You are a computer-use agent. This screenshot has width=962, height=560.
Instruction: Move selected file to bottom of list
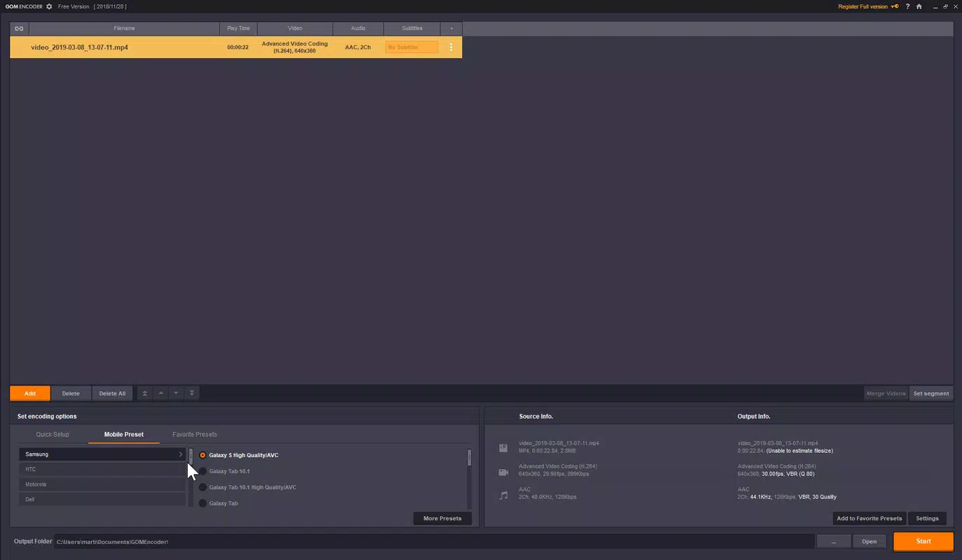(192, 393)
